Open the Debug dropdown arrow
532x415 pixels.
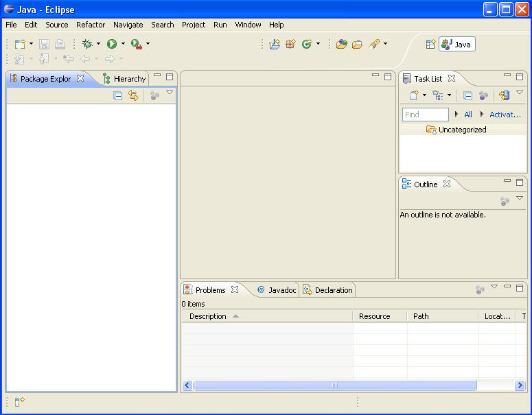click(98, 44)
